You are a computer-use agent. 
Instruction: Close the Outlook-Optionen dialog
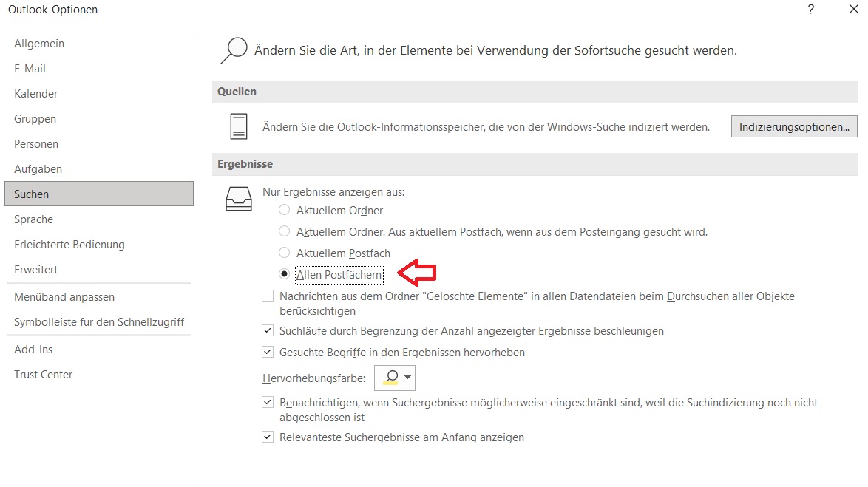point(854,9)
